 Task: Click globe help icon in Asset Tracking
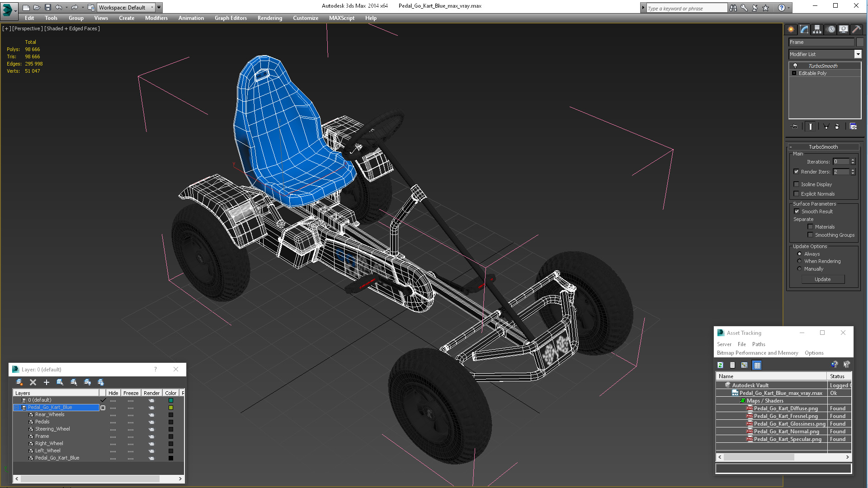(x=835, y=365)
